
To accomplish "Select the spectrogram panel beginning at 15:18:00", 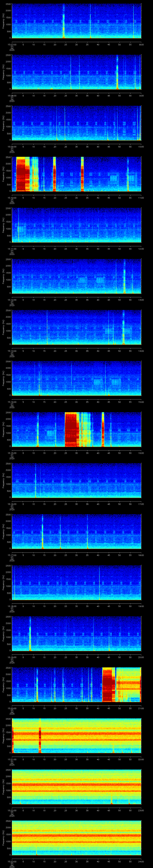I will tap(76, 583).
